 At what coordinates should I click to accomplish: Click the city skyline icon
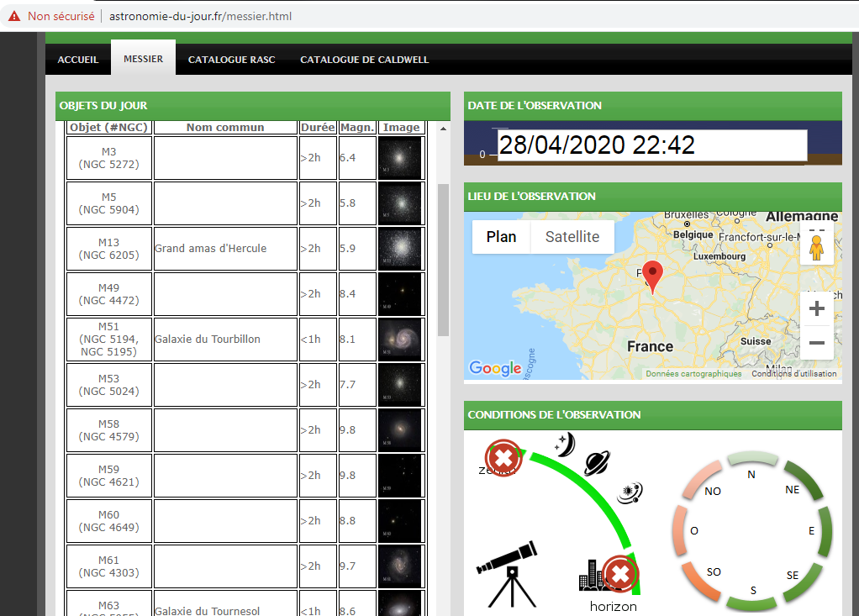[x=591, y=575]
